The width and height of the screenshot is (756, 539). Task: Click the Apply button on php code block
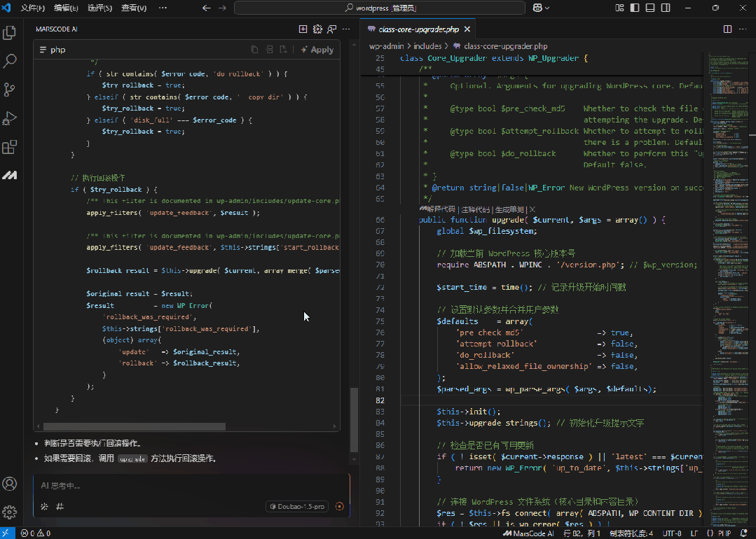click(317, 50)
